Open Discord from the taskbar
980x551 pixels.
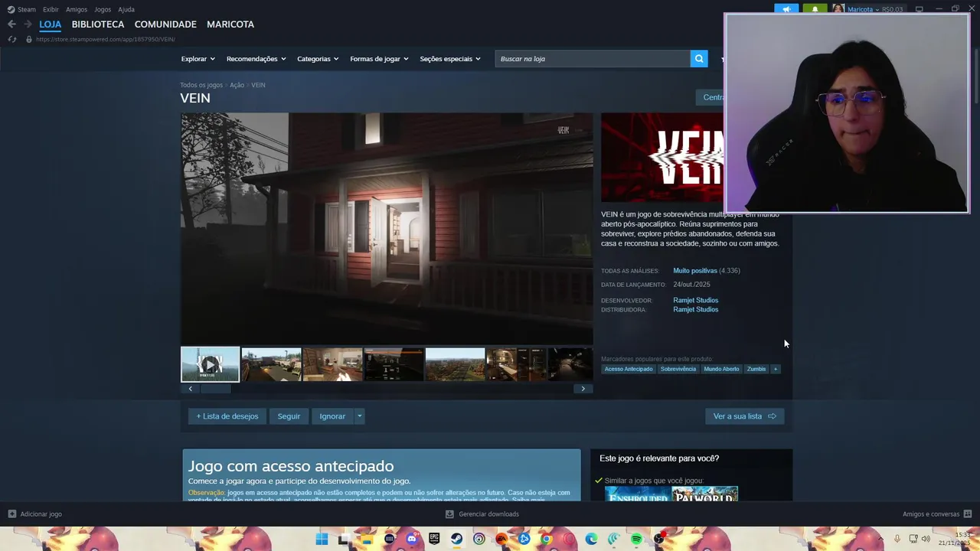412,540
